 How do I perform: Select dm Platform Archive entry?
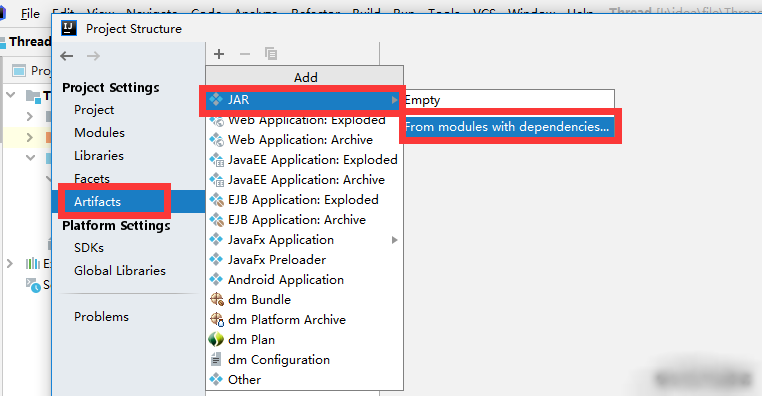(x=304, y=319)
